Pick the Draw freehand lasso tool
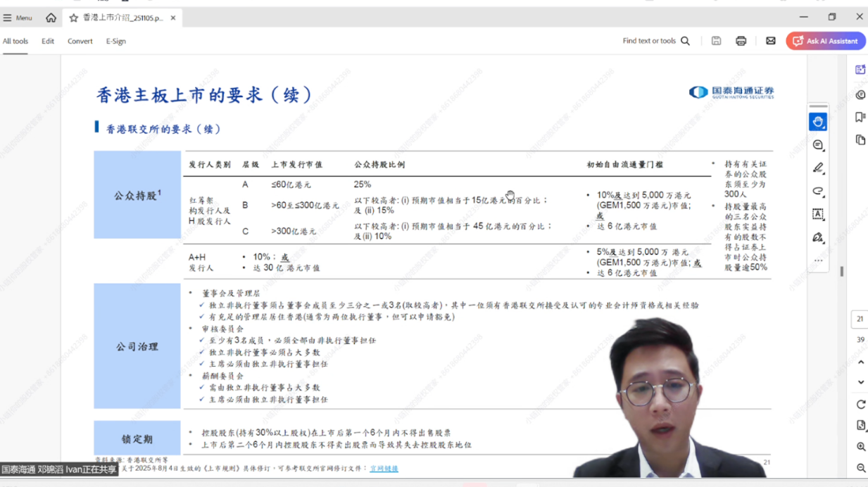 coord(817,191)
